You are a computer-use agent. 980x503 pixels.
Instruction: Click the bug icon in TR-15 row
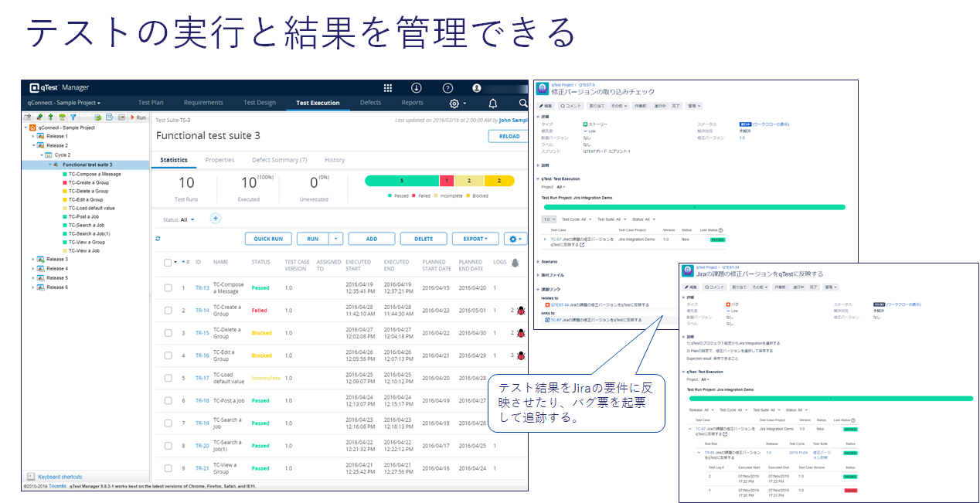coord(520,333)
